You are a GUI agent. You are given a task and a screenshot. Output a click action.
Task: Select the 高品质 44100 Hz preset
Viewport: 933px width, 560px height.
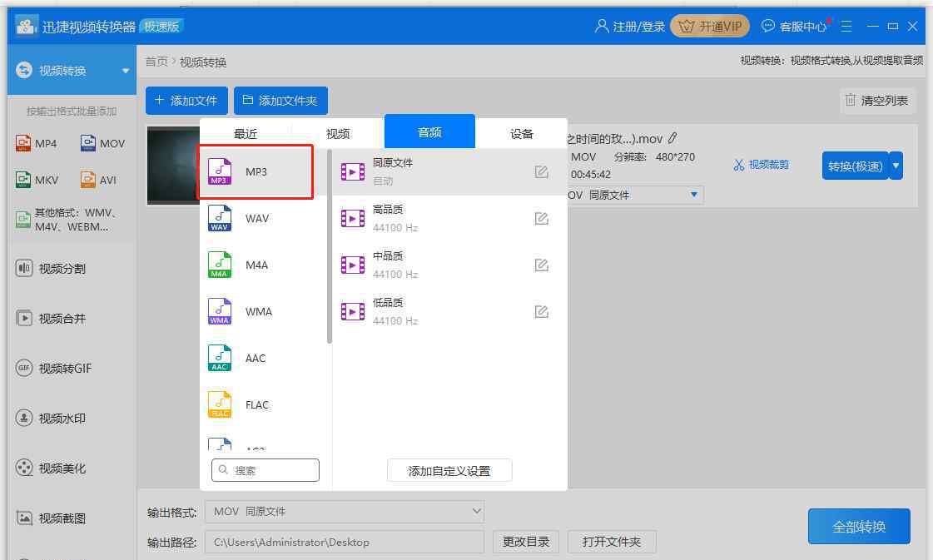point(449,218)
